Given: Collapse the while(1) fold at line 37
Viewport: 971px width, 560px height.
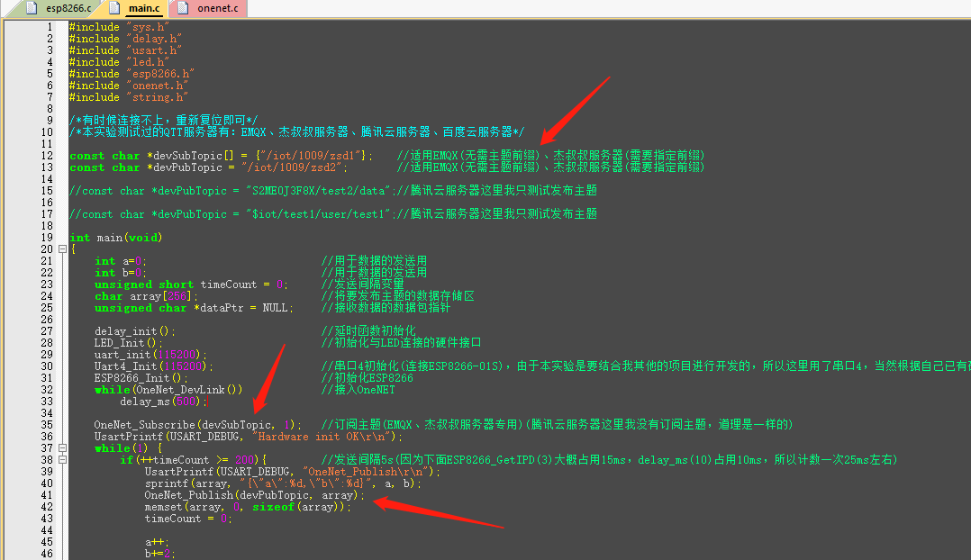Looking at the screenshot, I should tap(62, 448).
